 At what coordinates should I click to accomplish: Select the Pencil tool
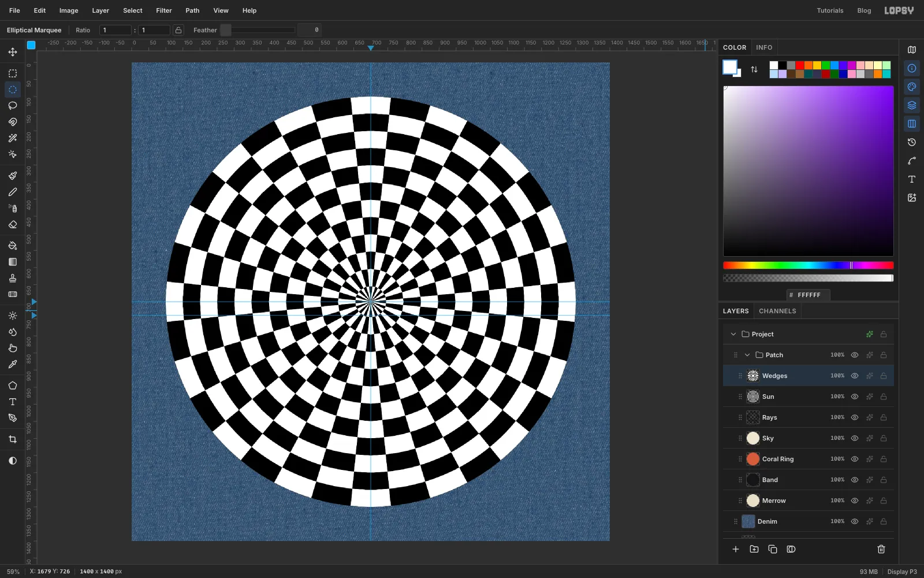click(x=13, y=192)
